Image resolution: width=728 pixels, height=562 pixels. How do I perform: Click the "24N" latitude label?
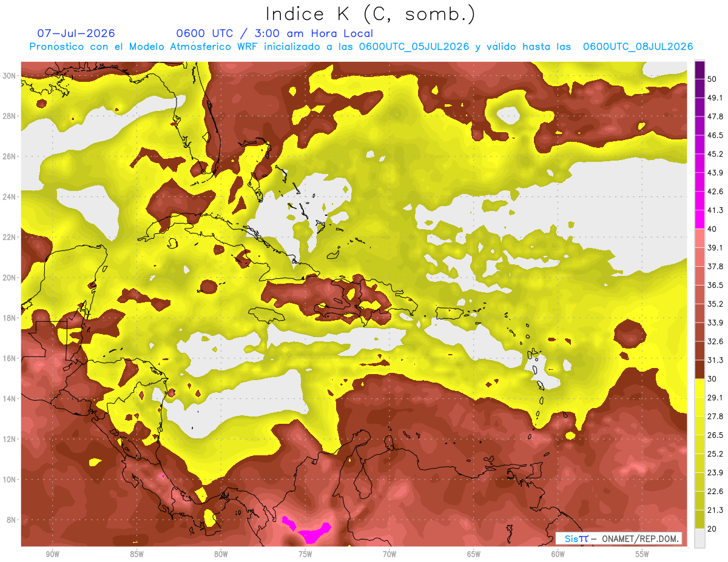(9, 196)
